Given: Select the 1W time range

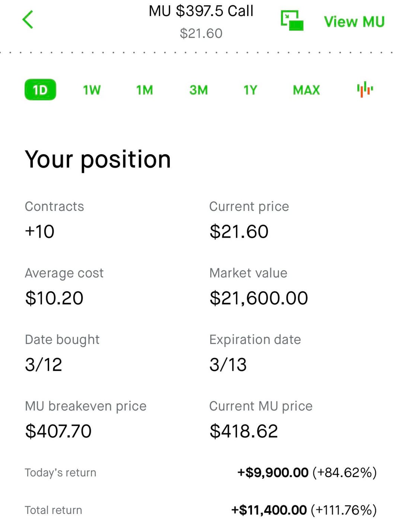Looking at the screenshot, I should coord(92,90).
